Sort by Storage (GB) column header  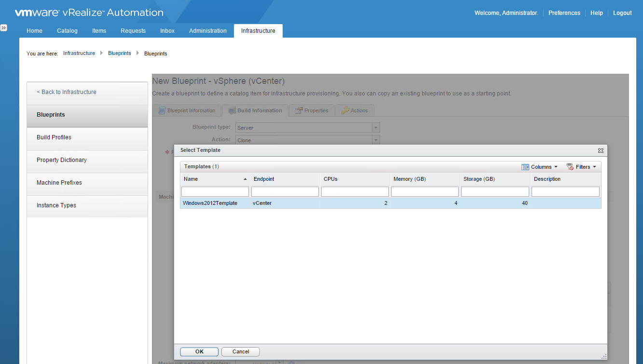[495, 179]
